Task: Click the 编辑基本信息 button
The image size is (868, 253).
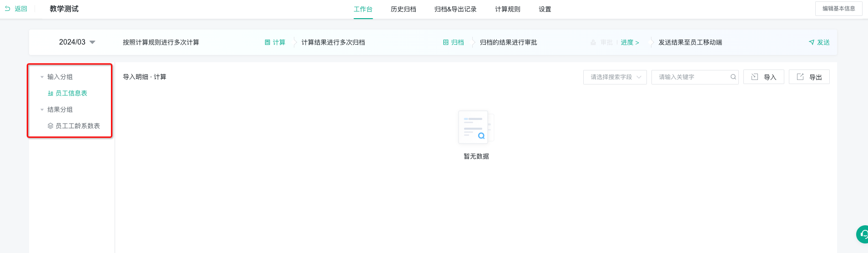Action: pyautogui.click(x=838, y=9)
